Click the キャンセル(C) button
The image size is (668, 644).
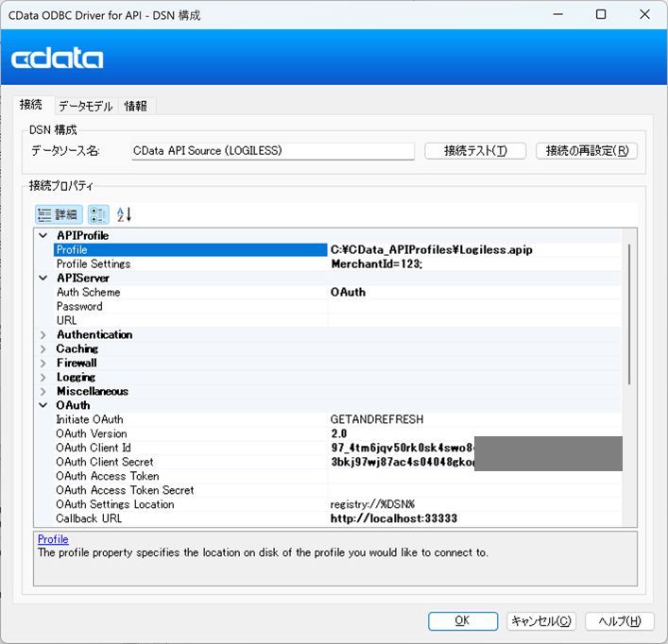(x=541, y=621)
